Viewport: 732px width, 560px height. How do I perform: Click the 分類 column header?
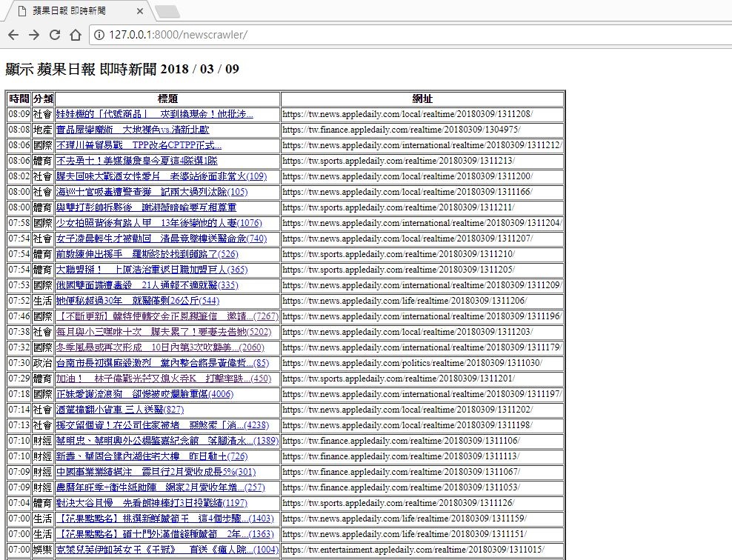click(x=44, y=99)
